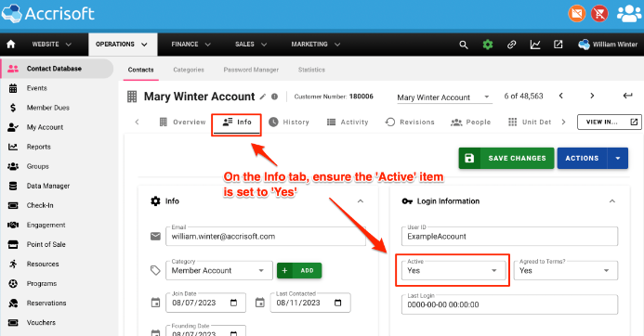Click the home icon in navigation bar

(x=11, y=45)
